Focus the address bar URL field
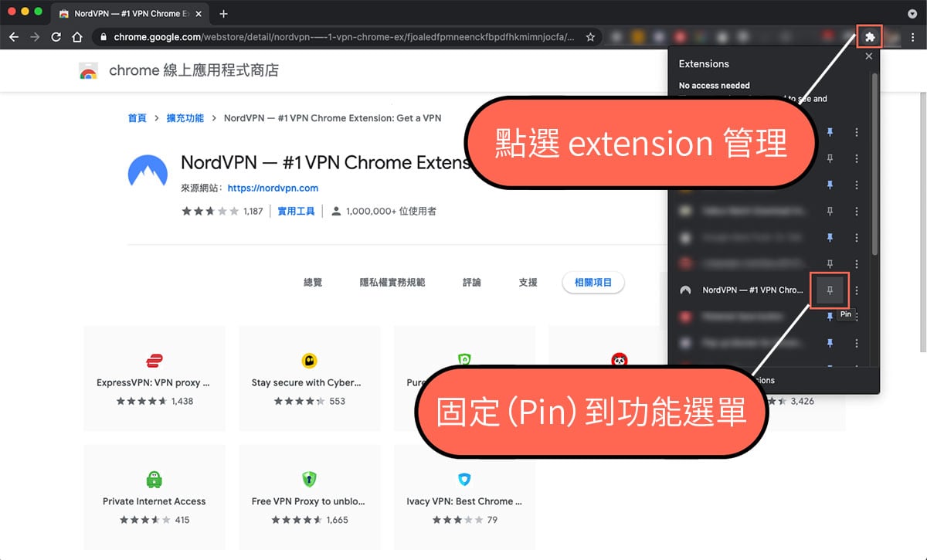The image size is (927, 560). tap(344, 36)
